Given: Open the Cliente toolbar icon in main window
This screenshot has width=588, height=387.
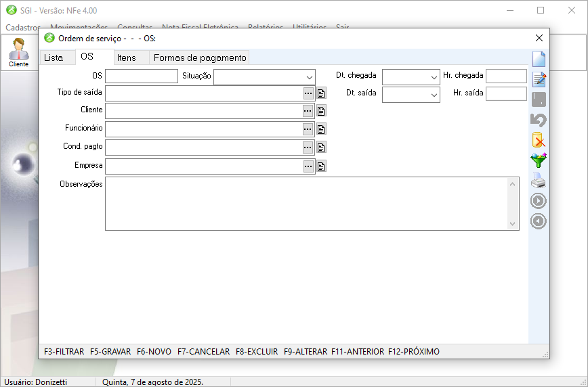Looking at the screenshot, I should click(x=19, y=53).
